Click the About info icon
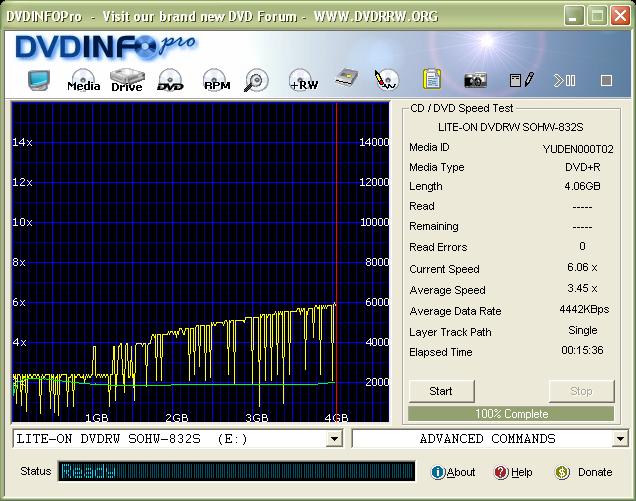The height and width of the screenshot is (501, 636). [438, 472]
